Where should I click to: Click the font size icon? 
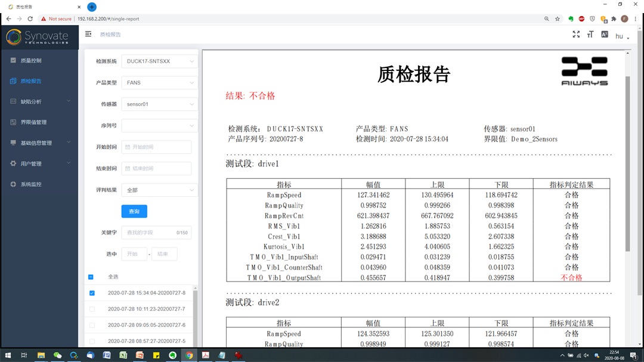(590, 35)
